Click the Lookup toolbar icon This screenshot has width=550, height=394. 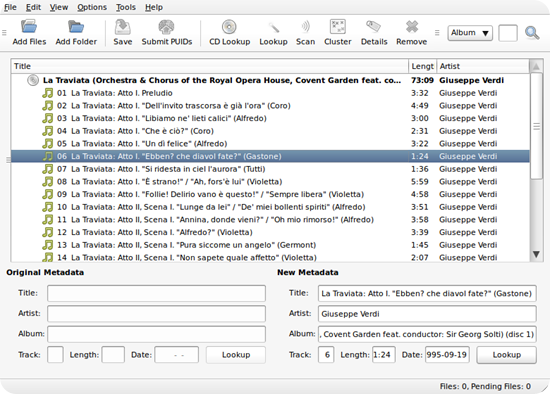tap(273, 27)
